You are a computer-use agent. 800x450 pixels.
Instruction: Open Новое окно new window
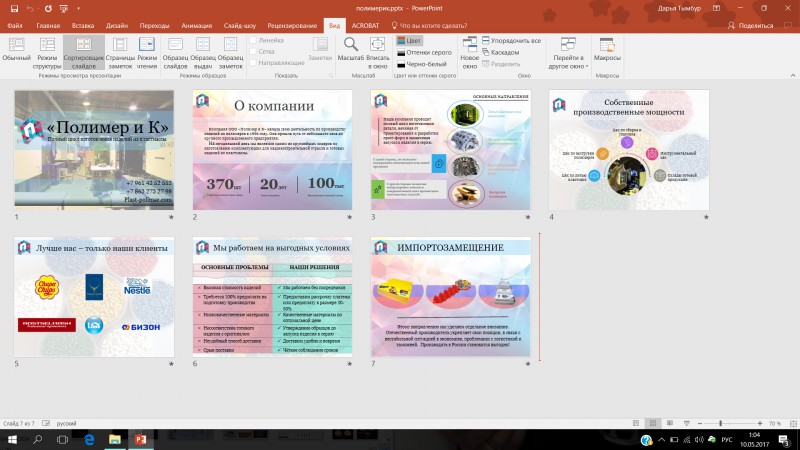coord(469,53)
